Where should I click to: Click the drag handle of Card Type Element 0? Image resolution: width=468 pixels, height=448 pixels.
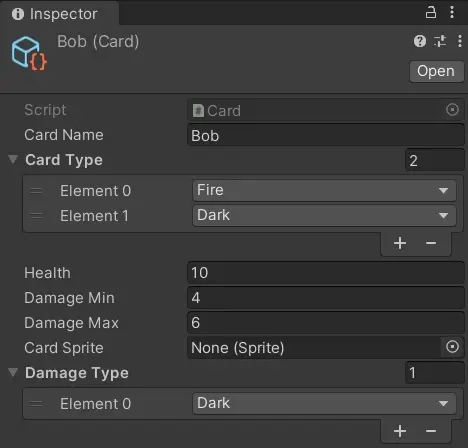36,191
